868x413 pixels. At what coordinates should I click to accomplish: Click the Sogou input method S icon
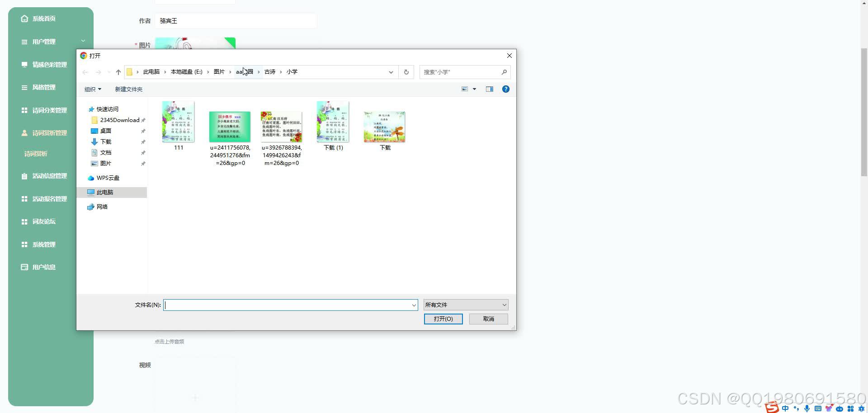(772, 408)
